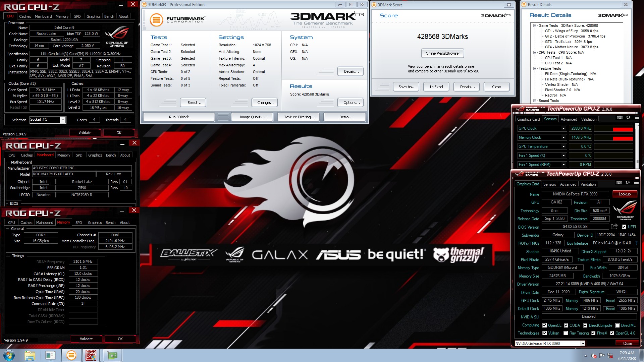
Task: Click the Run 3DMark button
Action: [179, 117]
